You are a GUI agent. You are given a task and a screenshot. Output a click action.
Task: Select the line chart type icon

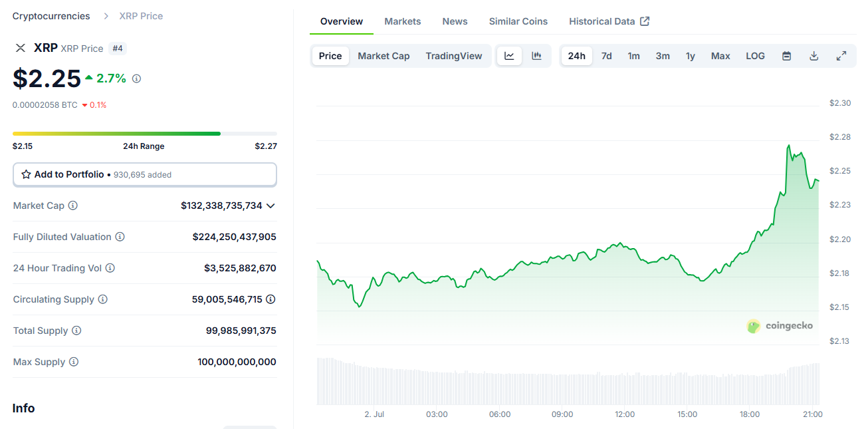pos(509,55)
